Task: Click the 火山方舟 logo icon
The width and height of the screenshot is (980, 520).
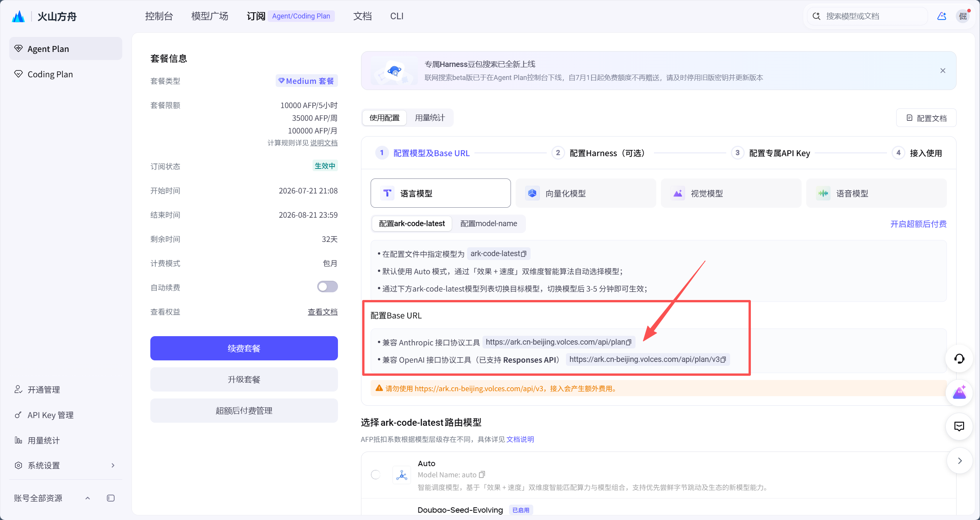Action: (18, 16)
